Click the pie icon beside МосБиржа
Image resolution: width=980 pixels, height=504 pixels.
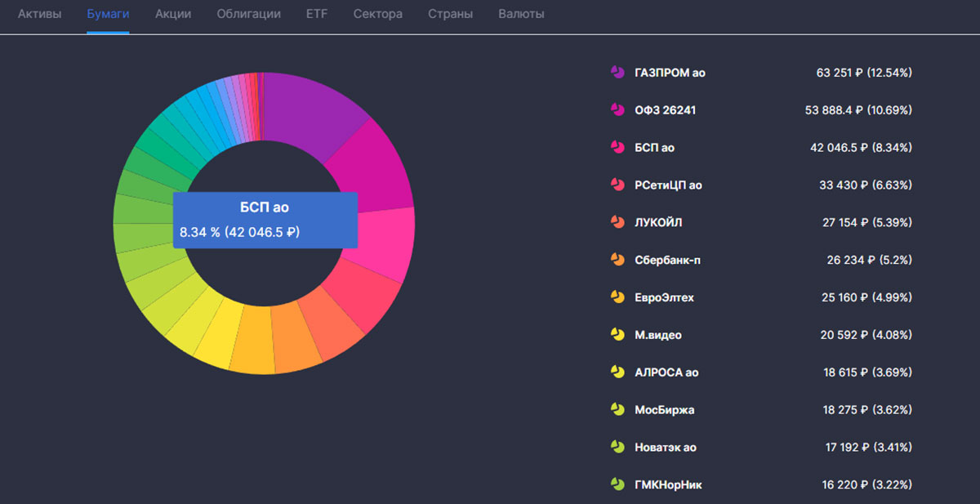coord(617,410)
